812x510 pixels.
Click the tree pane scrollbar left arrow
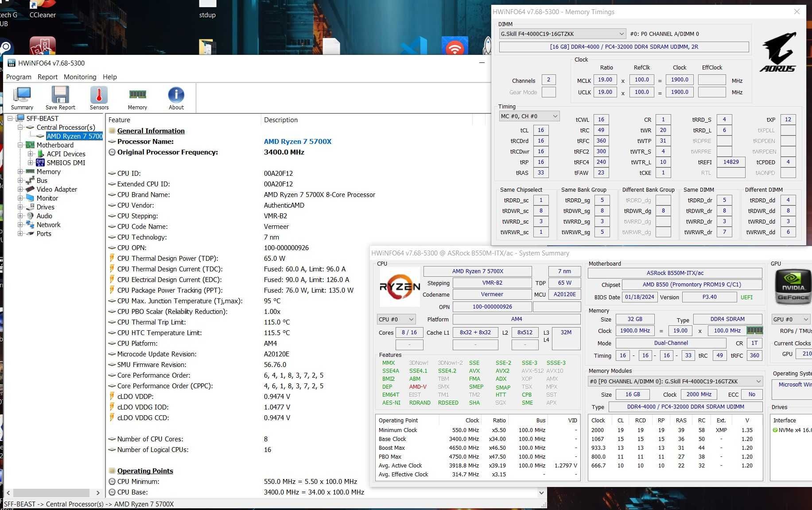(8, 493)
